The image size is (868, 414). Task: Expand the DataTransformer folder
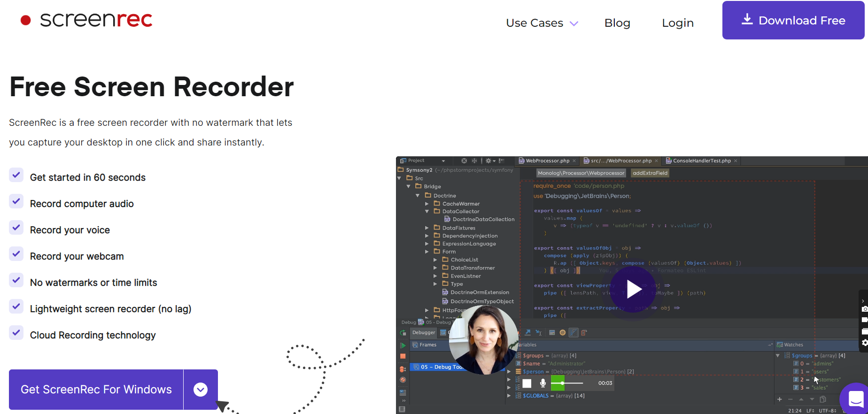click(x=435, y=268)
